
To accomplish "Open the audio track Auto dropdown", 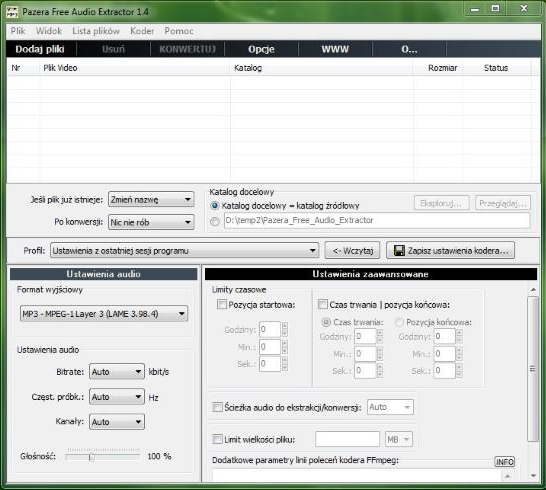I will point(390,407).
